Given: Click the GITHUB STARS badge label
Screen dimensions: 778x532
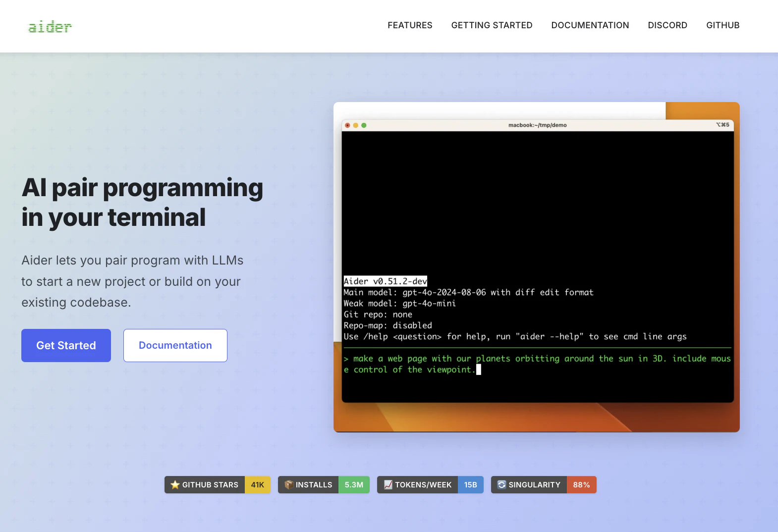Looking at the screenshot, I should pos(210,484).
